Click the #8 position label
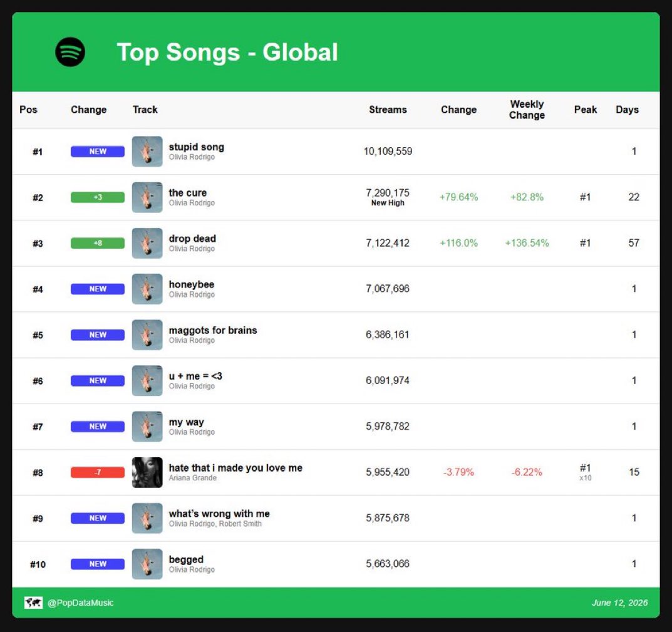 [x=38, y=473]
